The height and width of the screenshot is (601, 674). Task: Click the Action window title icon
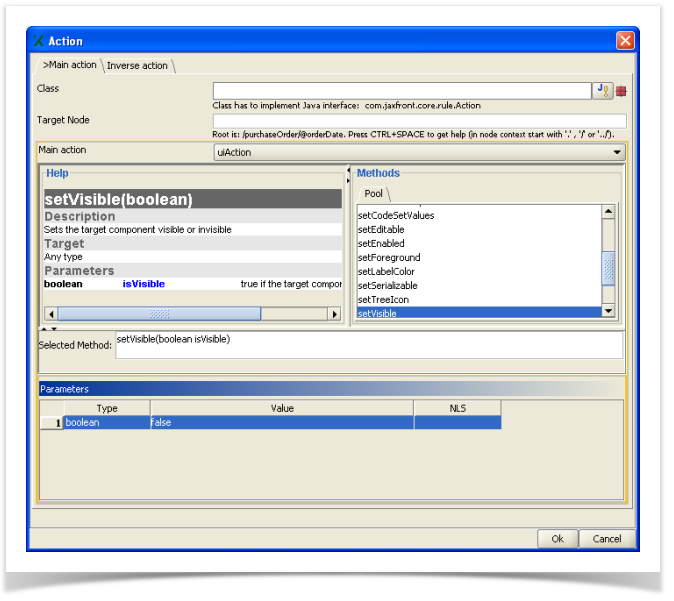coord(39,41)
